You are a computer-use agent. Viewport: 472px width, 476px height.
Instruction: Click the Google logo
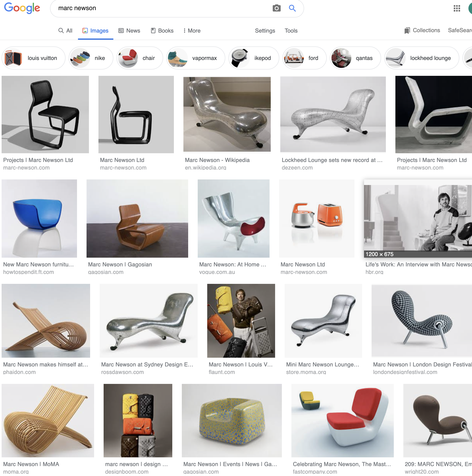(22, 8)
